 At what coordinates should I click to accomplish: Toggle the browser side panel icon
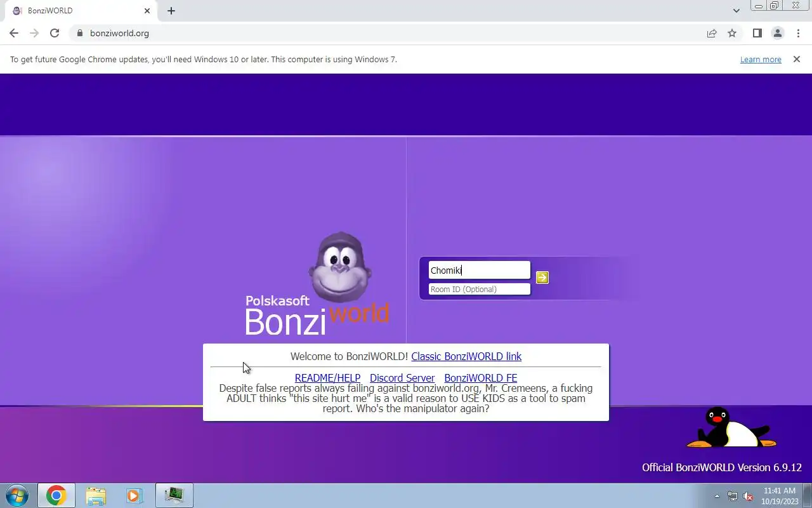click(x=757, y=33)
